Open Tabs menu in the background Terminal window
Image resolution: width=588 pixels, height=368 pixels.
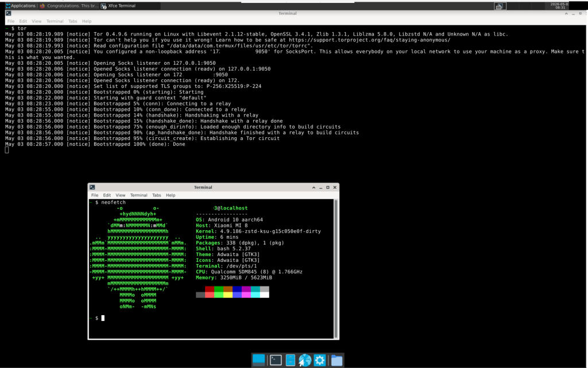pos(73,21)
